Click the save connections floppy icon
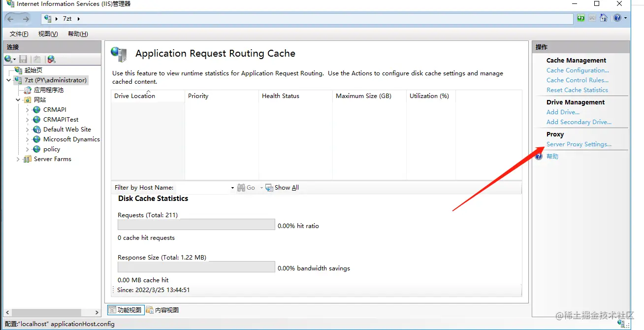644x330 pixels. click(23, 59)
